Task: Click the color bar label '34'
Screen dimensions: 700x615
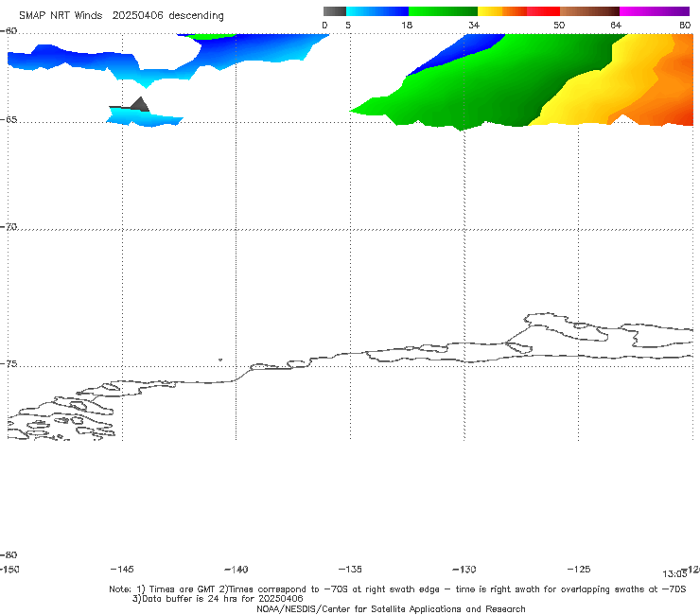Action: point(474,25)
